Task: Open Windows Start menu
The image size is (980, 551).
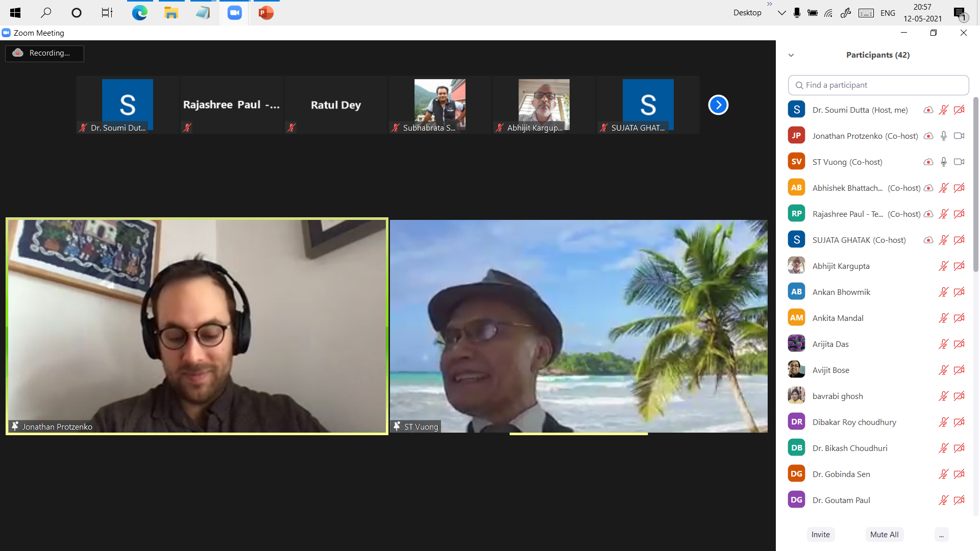Action: [x=15, y=13]
